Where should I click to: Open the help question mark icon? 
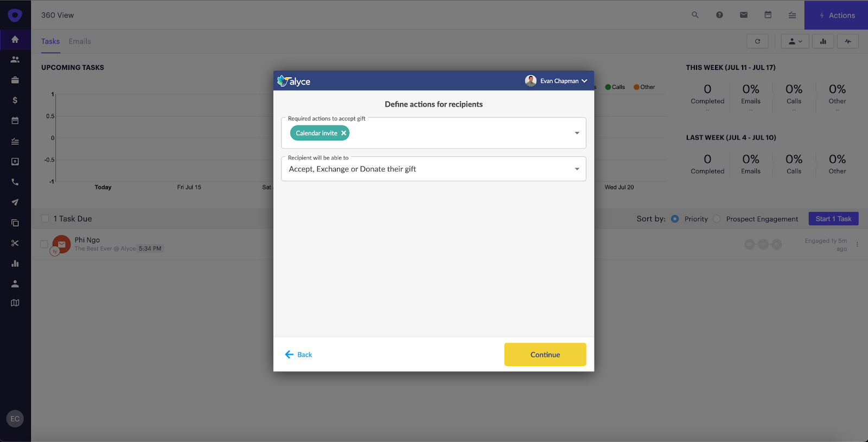point(719,15)
